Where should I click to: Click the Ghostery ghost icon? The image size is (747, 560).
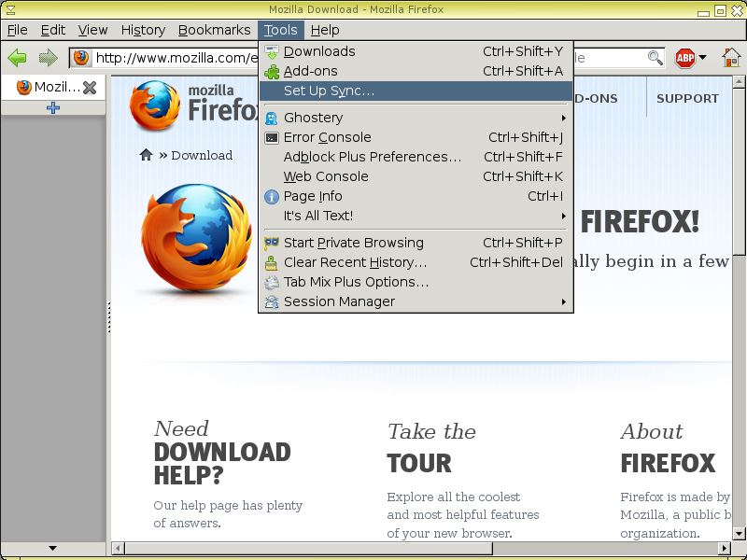[x=271, y=118]
